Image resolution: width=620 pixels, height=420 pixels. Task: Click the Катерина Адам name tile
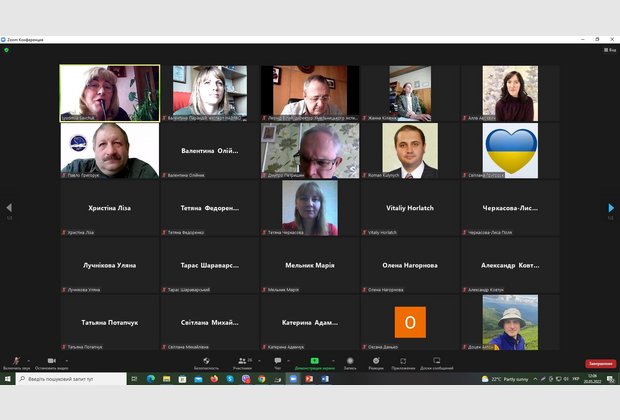click(x=310, y=322)
